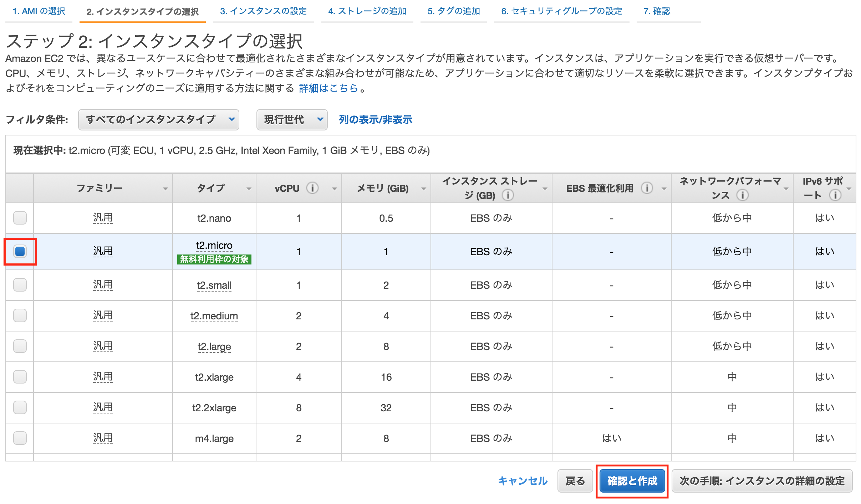Click the キャンセル link

pos(523,481)
